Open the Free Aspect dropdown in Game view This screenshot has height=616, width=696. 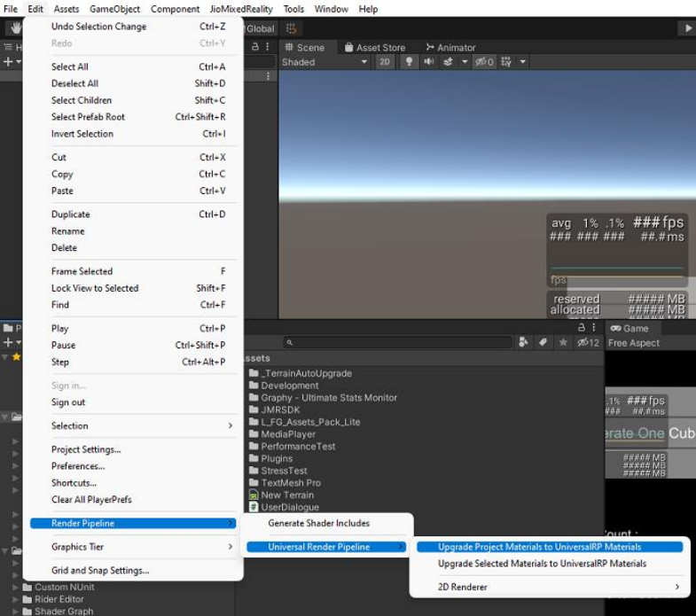click(632, 343)
